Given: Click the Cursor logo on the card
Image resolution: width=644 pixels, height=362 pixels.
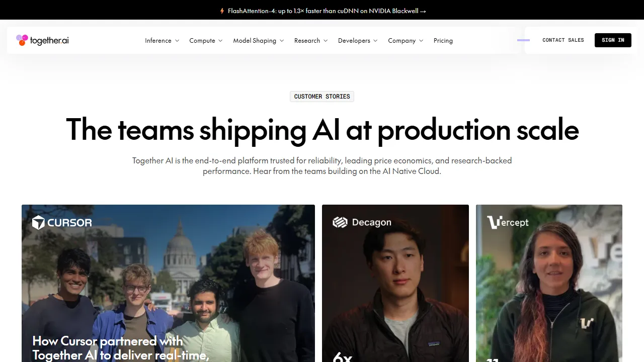Looking at the screenshot, I should pyautogui.click(x=62, y=222).
